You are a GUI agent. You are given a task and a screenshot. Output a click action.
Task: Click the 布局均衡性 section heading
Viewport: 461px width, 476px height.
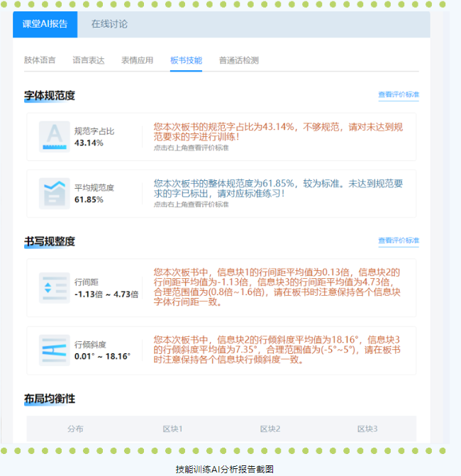(50, 399)
